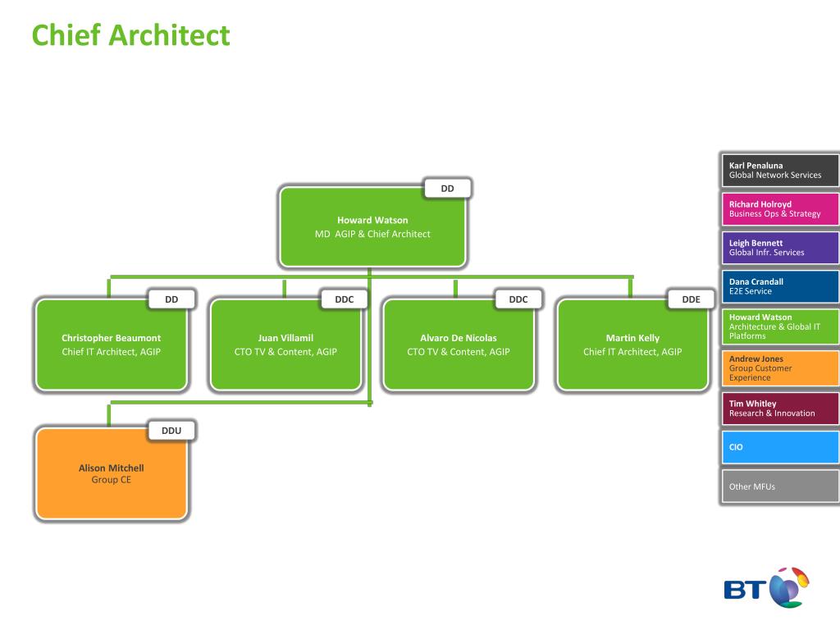Image resolution: width=840 pixels, height=630 pixels.
Task: Open Tim Whitley Research & Innovation tab
Action: coord(780,409)
